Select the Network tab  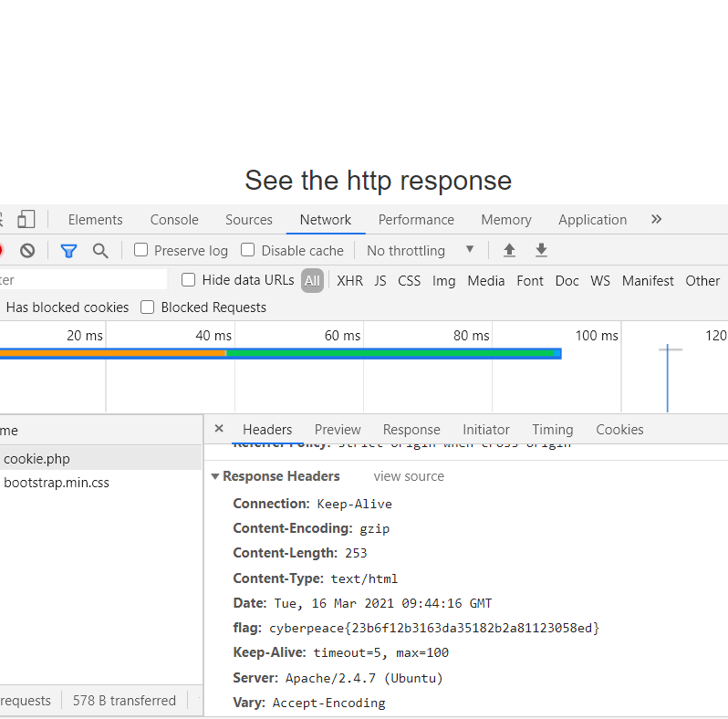326,220
